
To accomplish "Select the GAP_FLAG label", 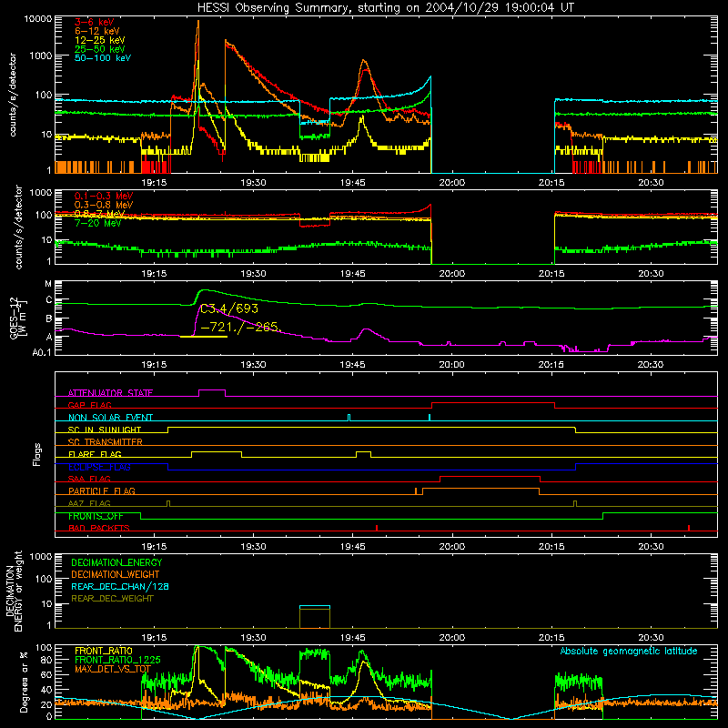I will pos(89,405).
